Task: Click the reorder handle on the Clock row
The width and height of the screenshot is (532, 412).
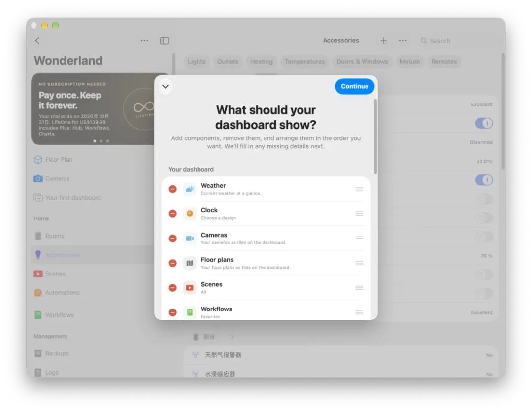Action: pos(359,214)
